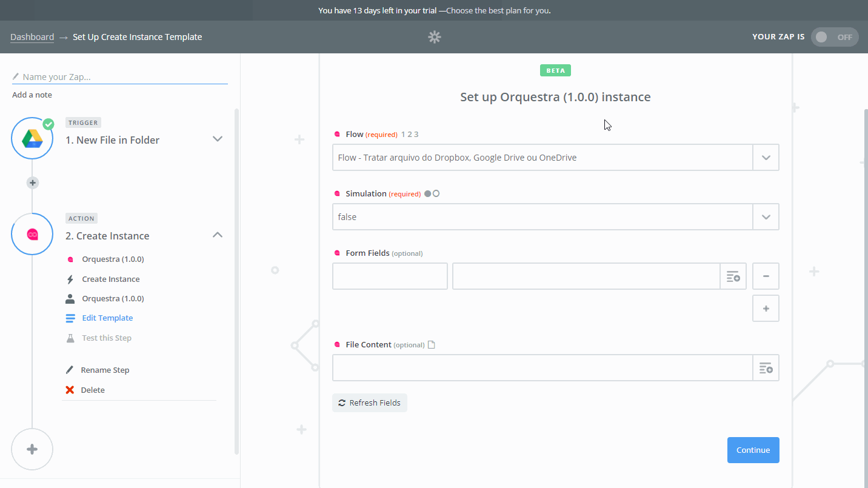Click the account person icon for Orquestra
Viewport: 868px width, 488px height.
[x=70, y=298]
